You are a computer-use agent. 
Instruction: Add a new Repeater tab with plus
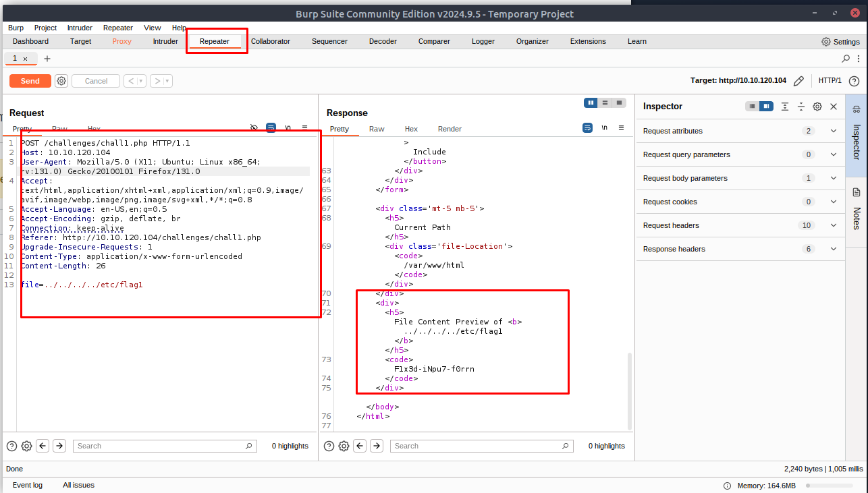47,59
